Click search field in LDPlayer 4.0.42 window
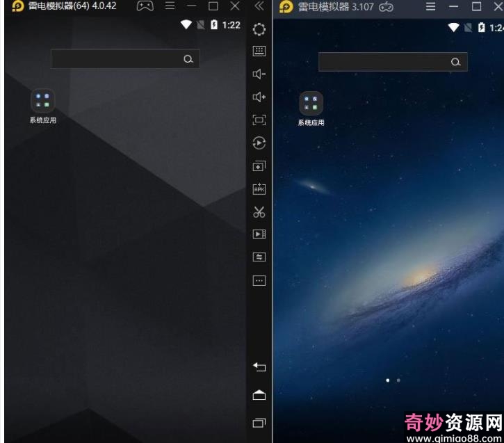Viewport: 504px width, 443px height. 125,59
